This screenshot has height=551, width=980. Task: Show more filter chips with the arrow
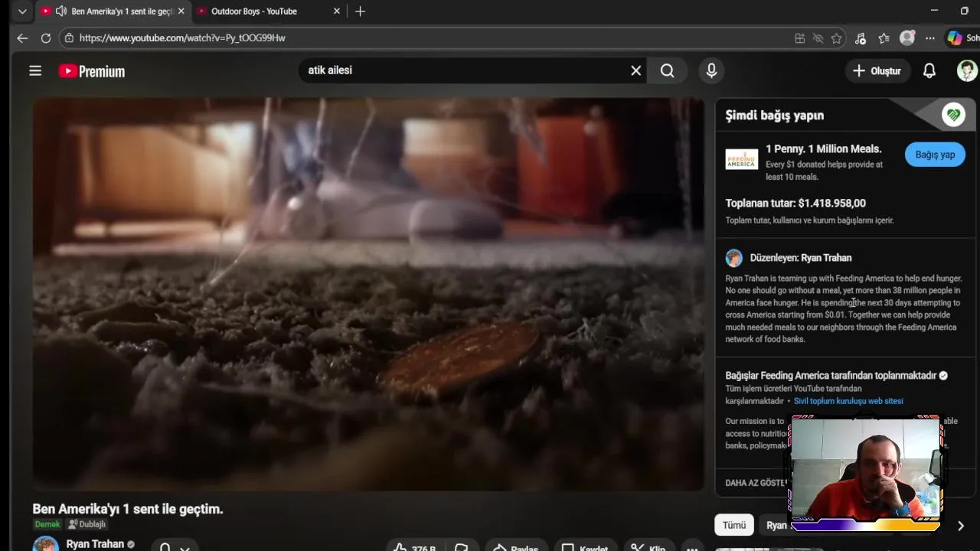tap(961, 526)
